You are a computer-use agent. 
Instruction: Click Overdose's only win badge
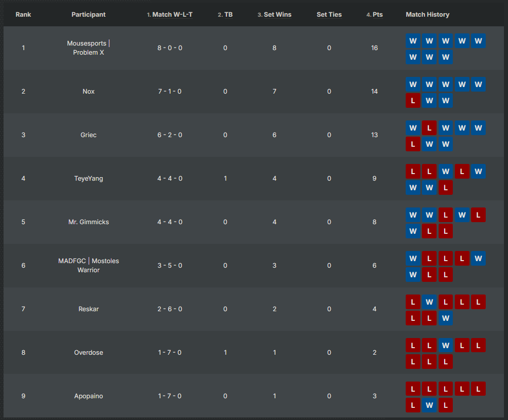[x=445, y=346]
